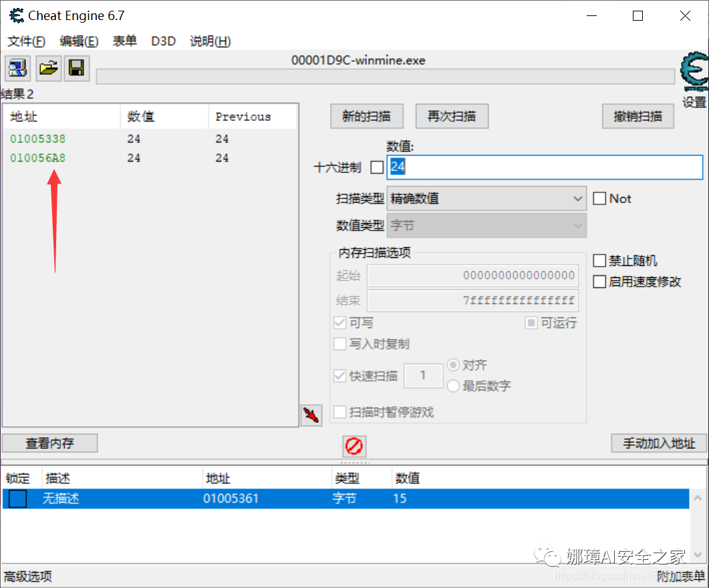
Task: Enable 禁止随机 checkbox
Action: 599,261
